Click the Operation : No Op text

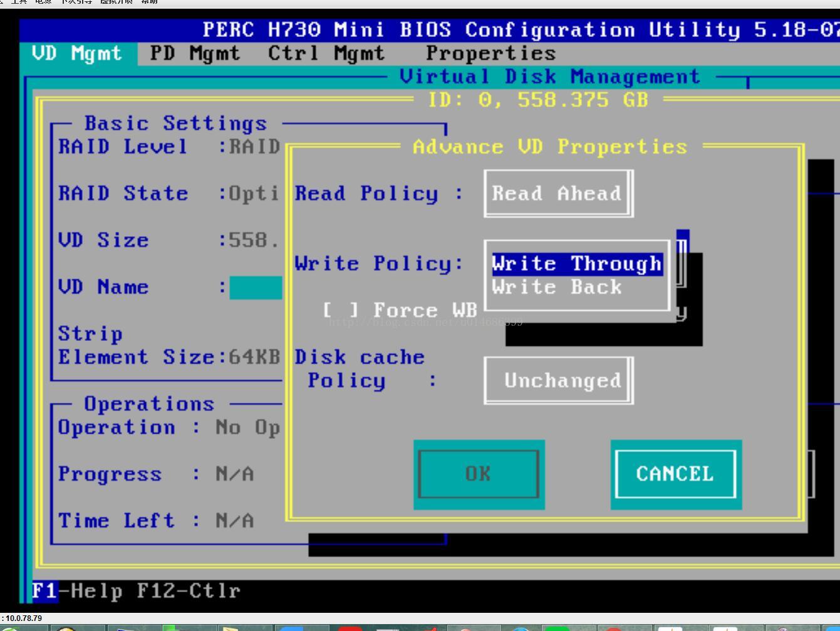click(169, 428)
